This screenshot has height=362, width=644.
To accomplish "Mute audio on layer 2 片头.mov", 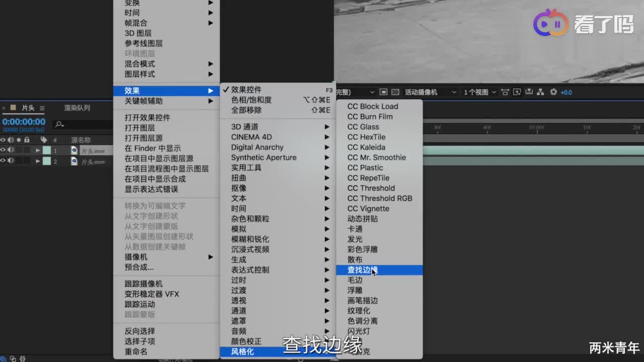I will tap(11, 161).
